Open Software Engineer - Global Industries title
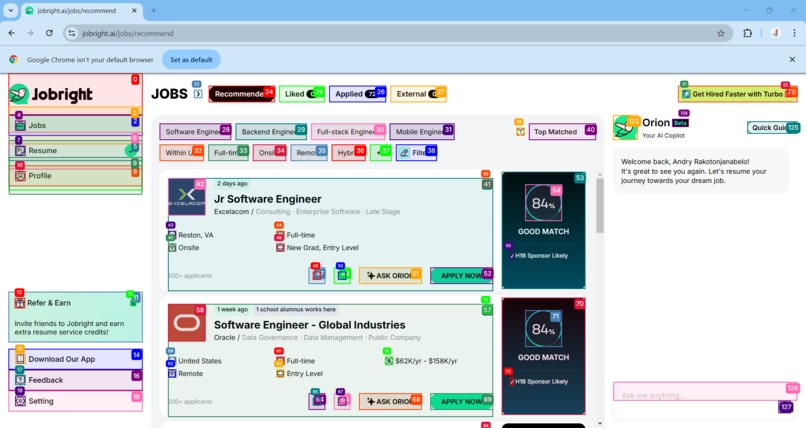 pos(309,325)
